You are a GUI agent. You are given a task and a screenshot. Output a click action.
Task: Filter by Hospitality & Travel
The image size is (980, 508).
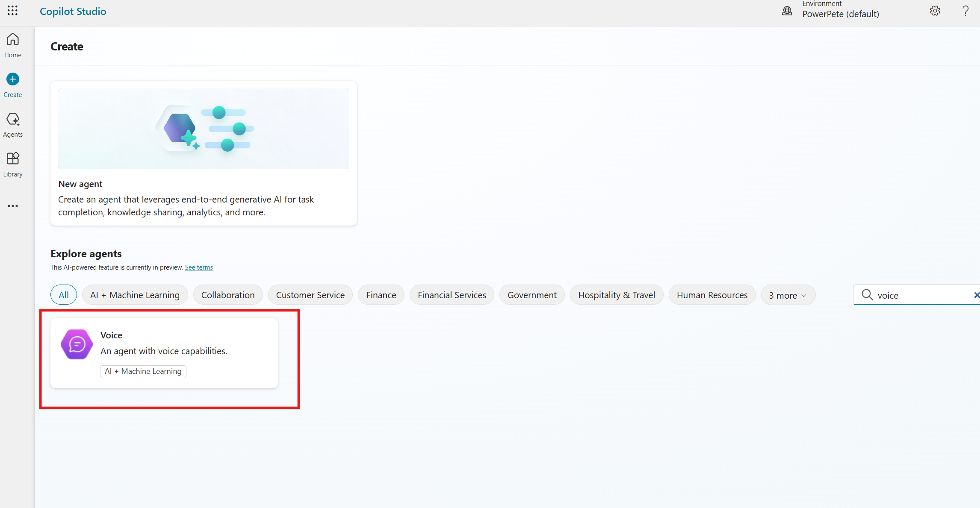coord(617,295)
